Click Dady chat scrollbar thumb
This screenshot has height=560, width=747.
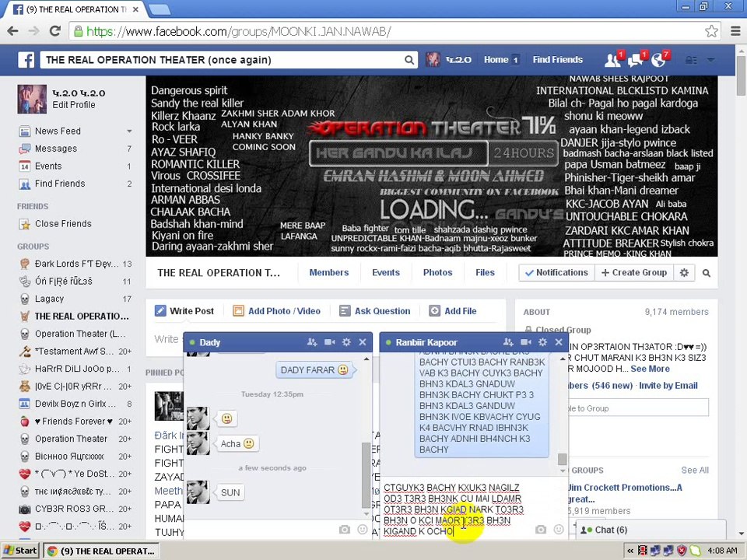366,474
